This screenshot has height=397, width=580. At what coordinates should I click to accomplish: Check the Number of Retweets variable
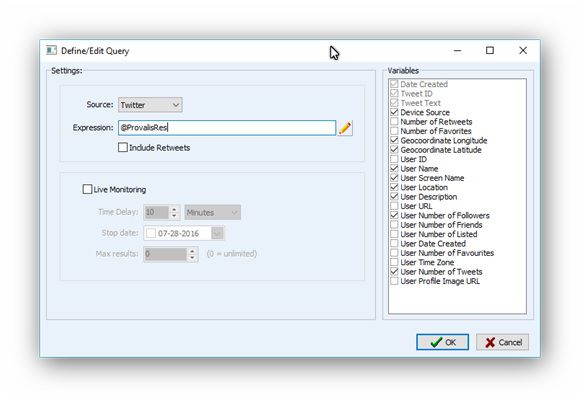coord(394,121)
